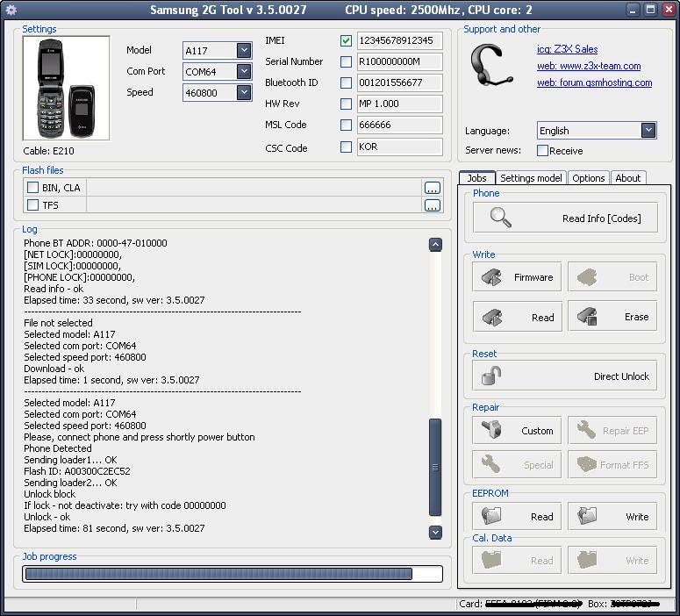This screenshot has height=616, width=680.
Task: Click the log scroll up arrow
Action: 435,245
